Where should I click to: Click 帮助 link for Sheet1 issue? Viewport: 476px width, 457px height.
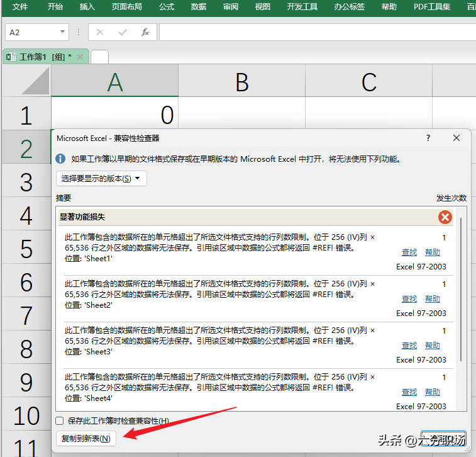point(432,252)
